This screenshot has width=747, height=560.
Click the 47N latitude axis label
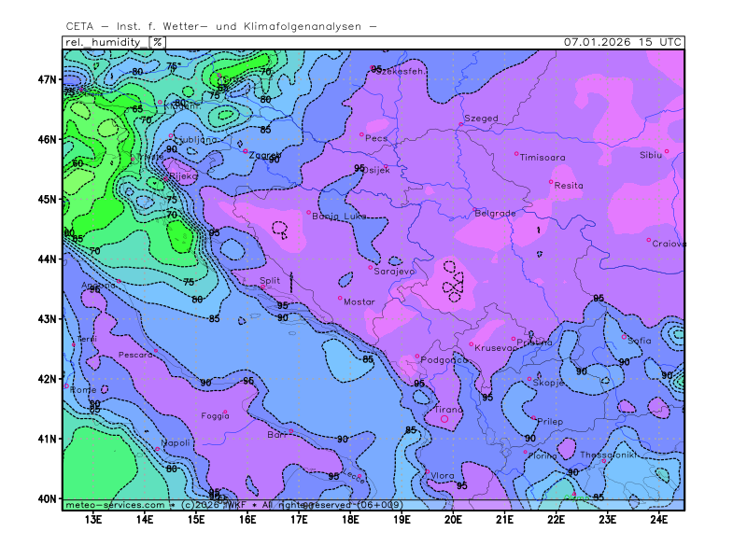pyautogui.click(x=47, y=79)
